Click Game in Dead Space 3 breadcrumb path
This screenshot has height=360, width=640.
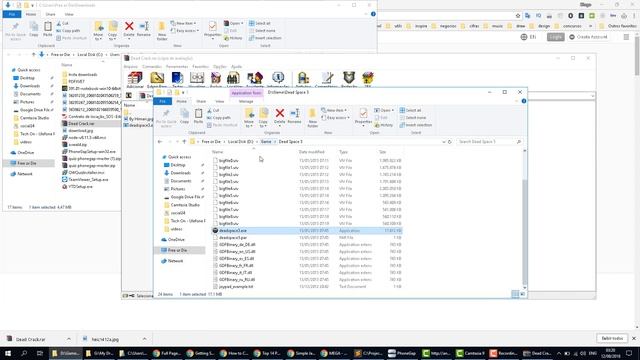click(266, 142)
